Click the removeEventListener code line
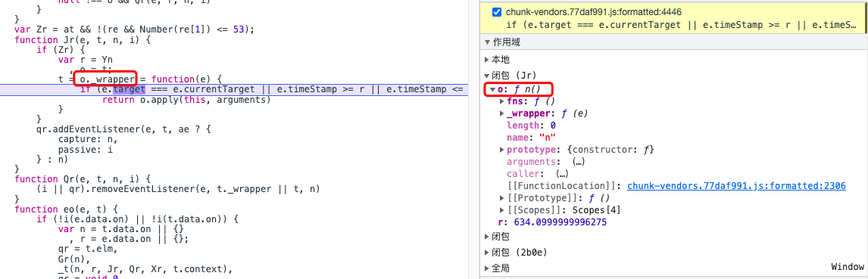This screenshot has width=868, height=279. coord(178,188)
